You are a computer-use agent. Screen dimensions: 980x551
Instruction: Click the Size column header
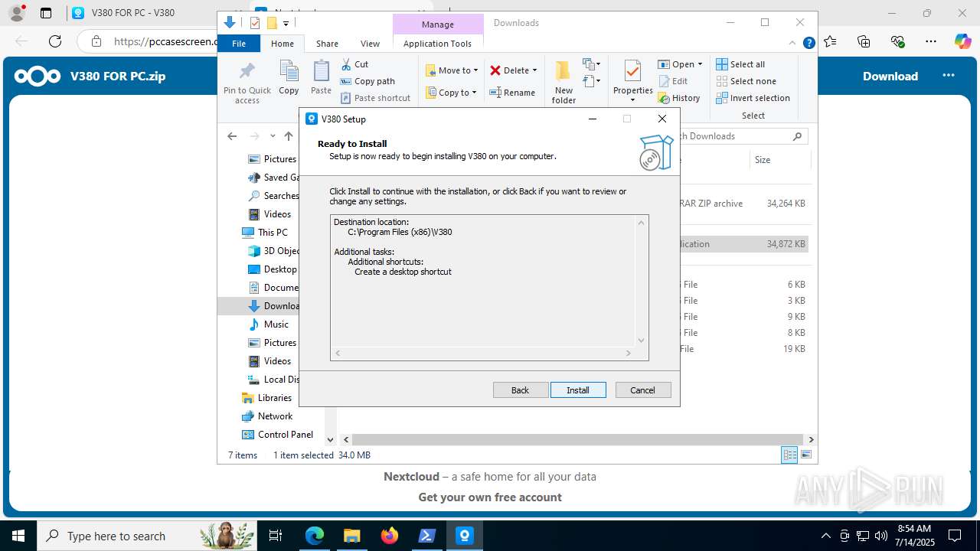(779, 160)
